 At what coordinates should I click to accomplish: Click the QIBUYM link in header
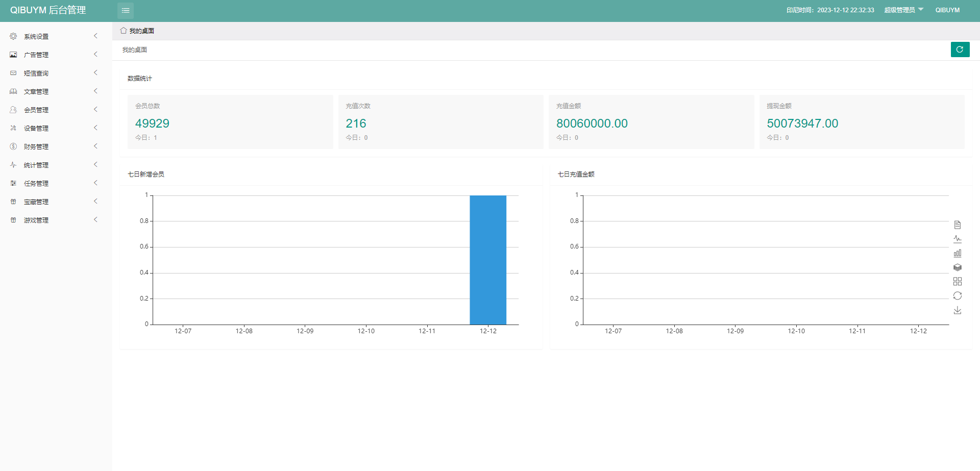947,10
